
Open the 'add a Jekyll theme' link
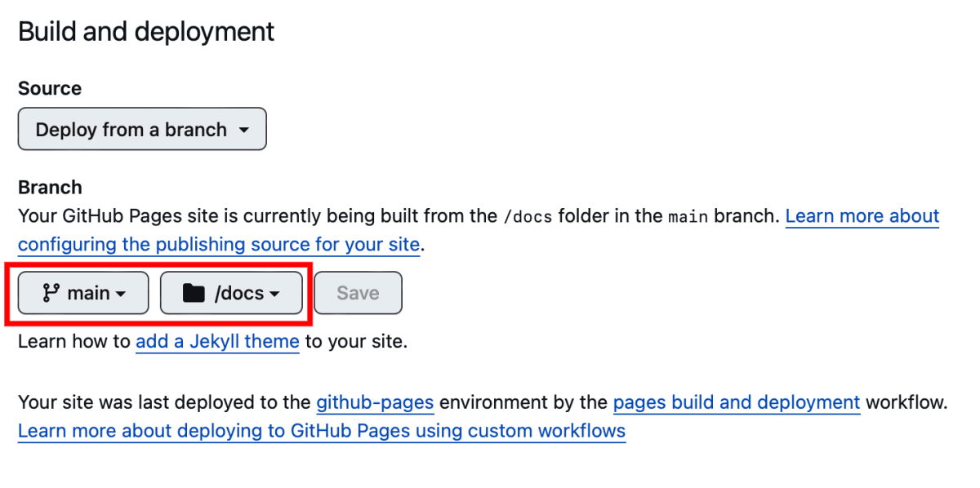coord(217,341)
